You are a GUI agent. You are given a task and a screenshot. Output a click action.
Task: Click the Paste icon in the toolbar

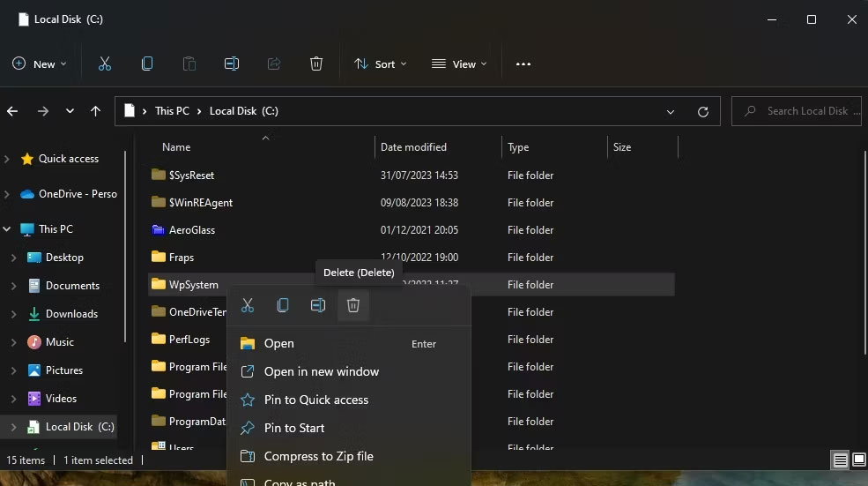[189, 64]
